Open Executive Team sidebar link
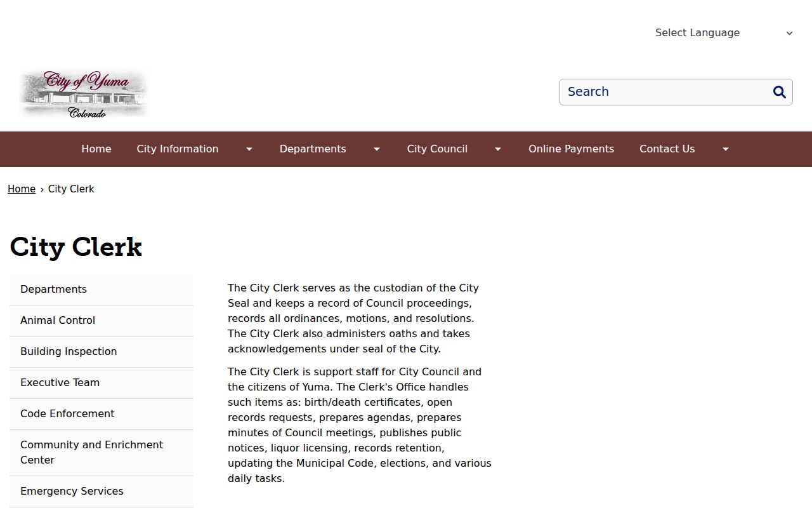Image resolution: width=812 pixels, height=508 pixels. [x=101, y=383]
